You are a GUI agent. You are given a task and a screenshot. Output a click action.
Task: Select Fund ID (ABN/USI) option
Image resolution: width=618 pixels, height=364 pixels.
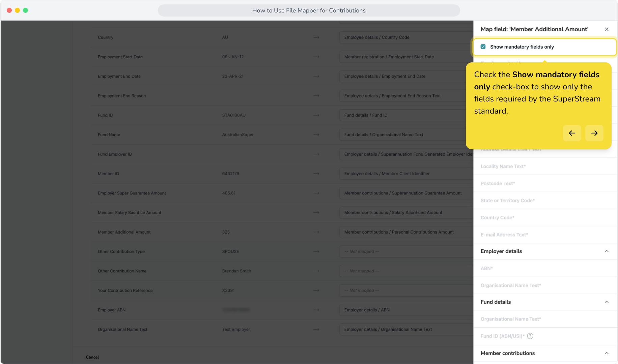tap(545, 336)
